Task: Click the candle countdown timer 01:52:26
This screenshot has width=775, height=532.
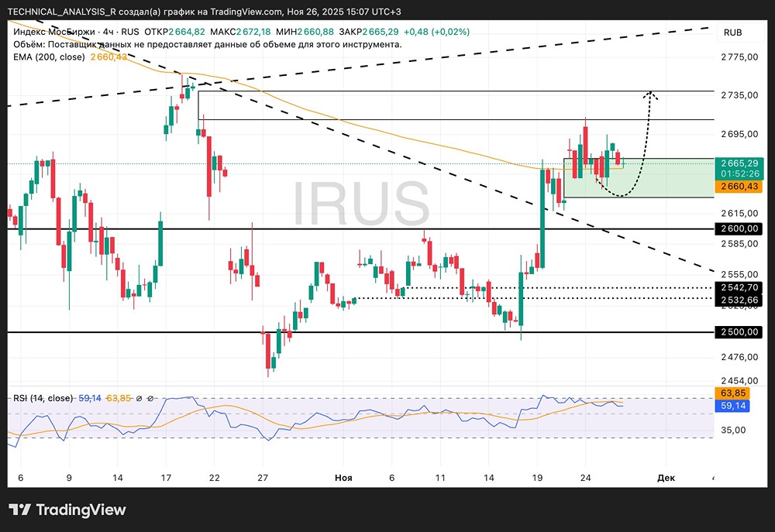Action: coord(739,174)
